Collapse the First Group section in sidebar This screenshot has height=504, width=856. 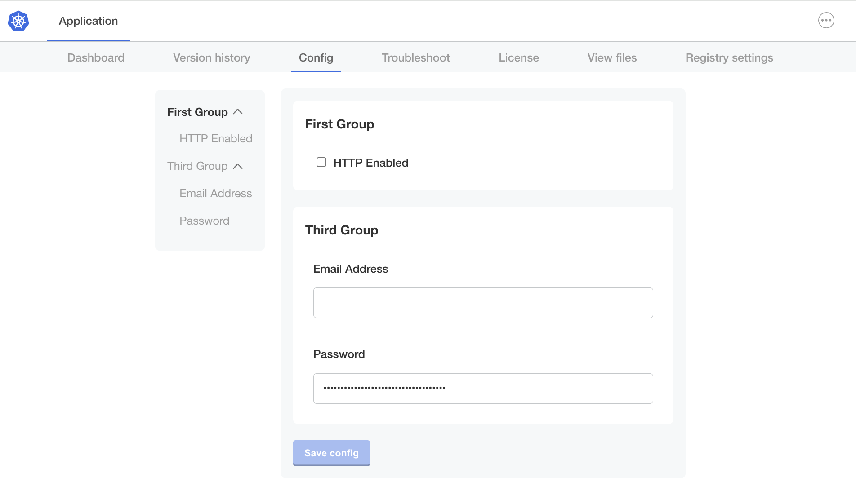click(238, 111)
